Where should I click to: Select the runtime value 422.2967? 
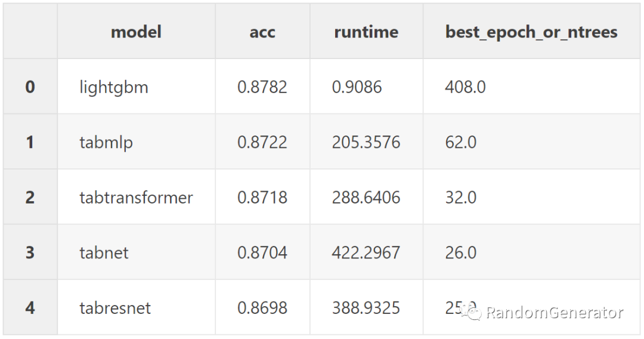[x=366, y=252]
